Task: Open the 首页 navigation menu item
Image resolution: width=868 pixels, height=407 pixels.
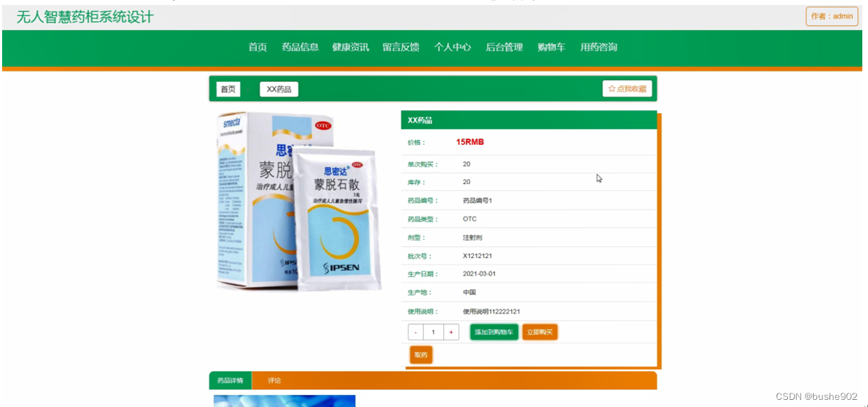Action: [x=258, y=47]
